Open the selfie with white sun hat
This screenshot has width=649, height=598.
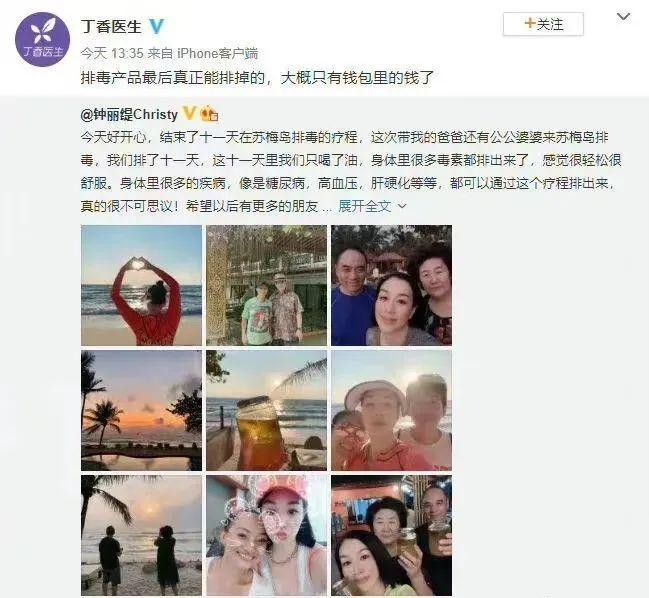(x=392, y=411)
